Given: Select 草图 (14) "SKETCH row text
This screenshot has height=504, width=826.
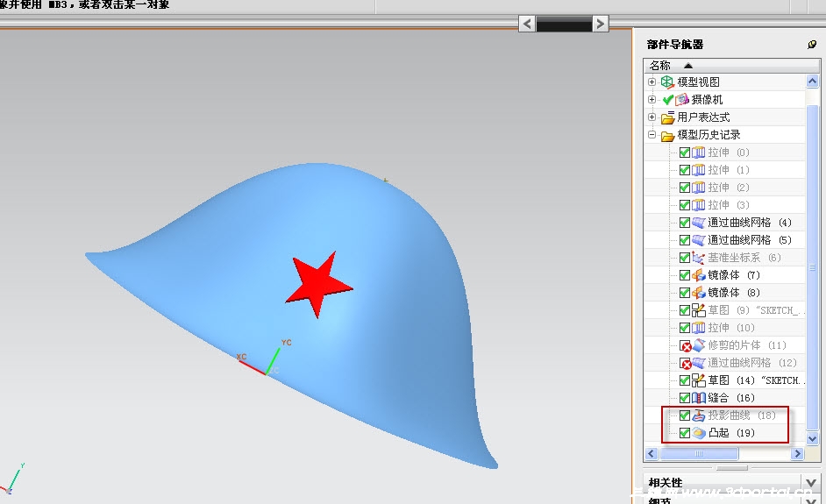Looking at the screenshot, I should tap(757, 380).
